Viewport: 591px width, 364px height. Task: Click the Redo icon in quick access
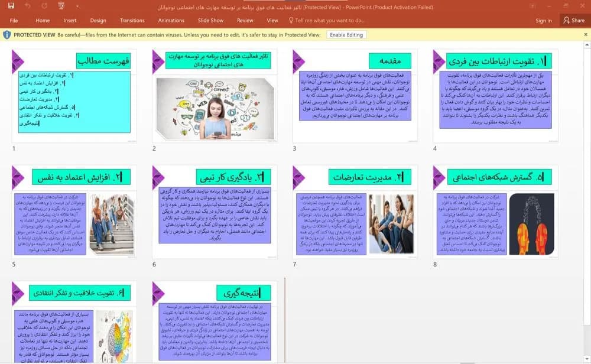(x=44, y=6)
